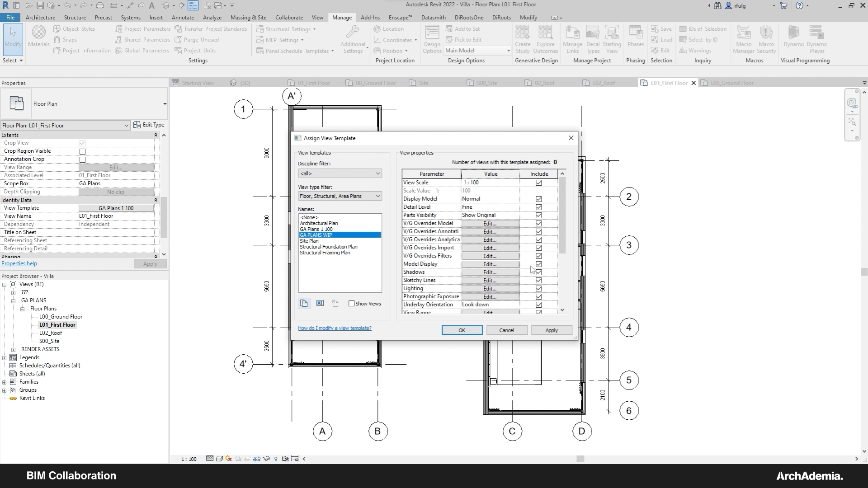Enable the Show Views checkbox
The image size is (868, 488).
pyautogui.click(x=351, y=304)
